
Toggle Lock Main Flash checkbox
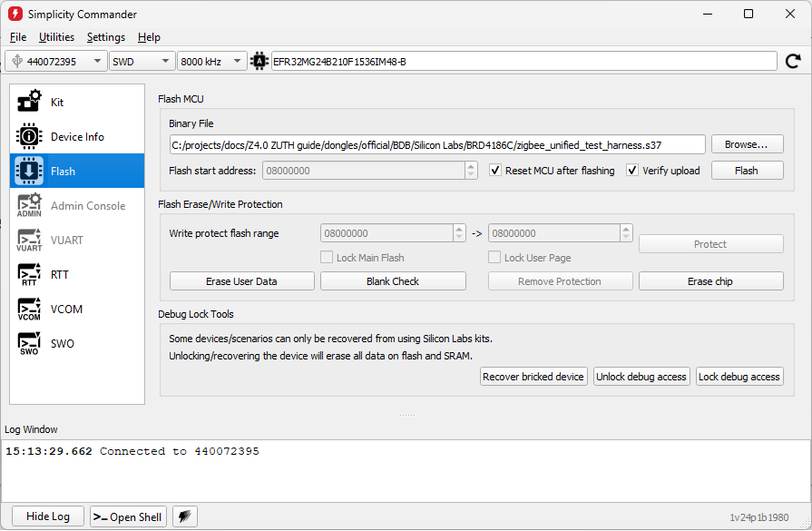coord(327,258)
